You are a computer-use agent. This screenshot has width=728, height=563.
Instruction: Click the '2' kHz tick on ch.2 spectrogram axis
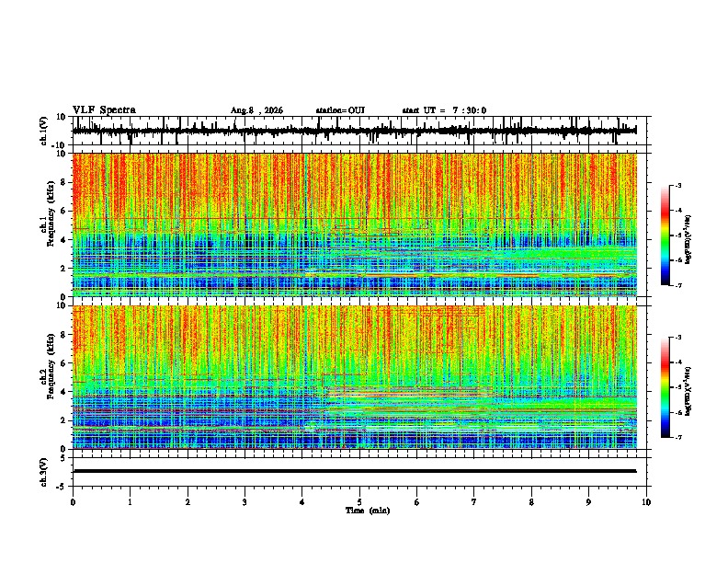point(63,420)
